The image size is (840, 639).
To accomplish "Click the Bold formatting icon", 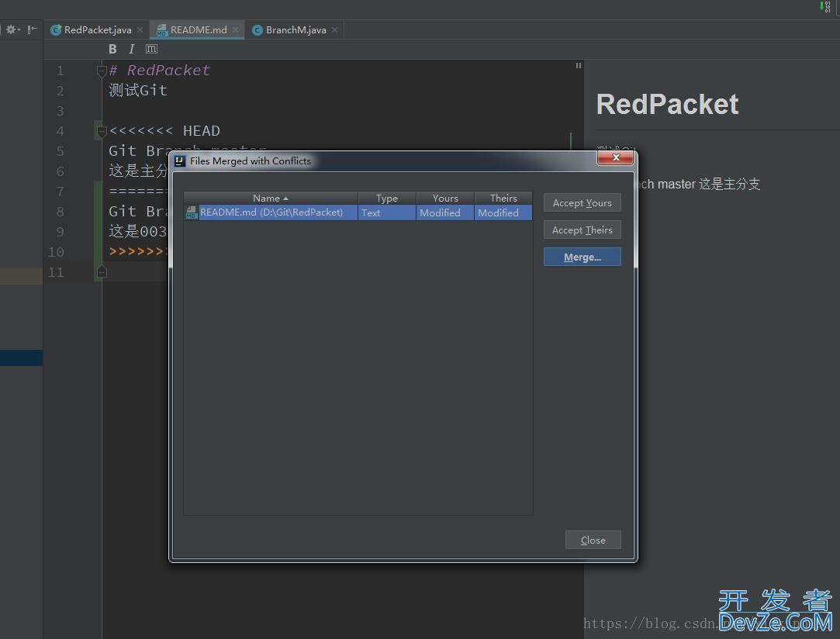I will (112, 49).
